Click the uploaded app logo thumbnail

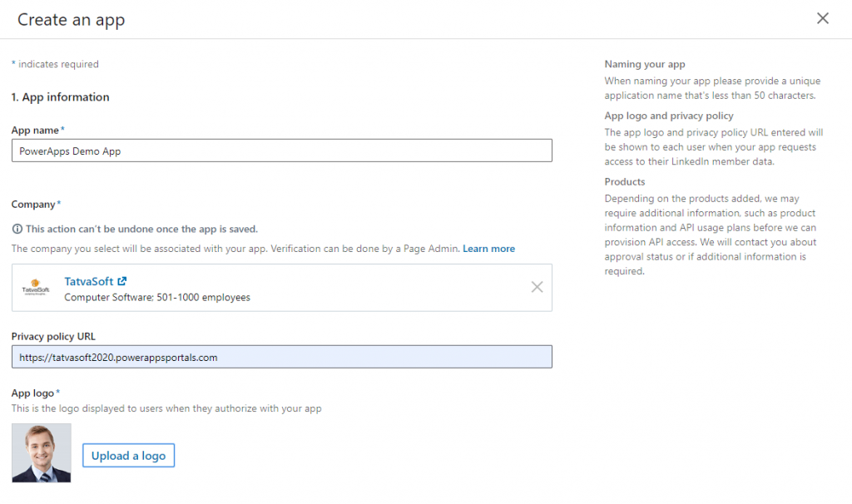coord(42,453)
